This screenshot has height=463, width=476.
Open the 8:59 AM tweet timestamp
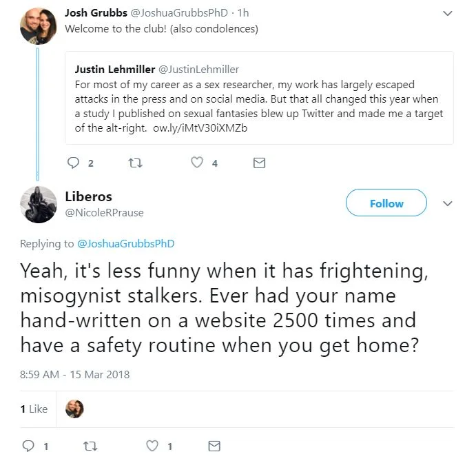click(74, 375)
